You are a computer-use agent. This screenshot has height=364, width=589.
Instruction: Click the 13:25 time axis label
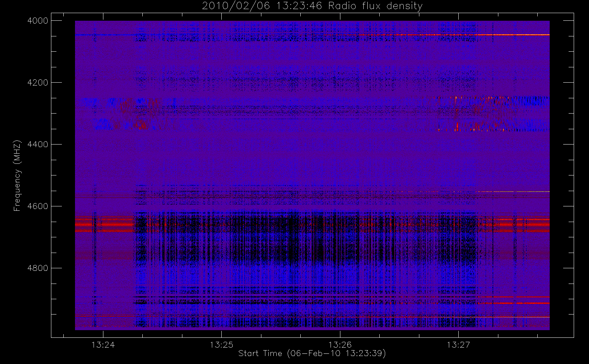[221, 345]
